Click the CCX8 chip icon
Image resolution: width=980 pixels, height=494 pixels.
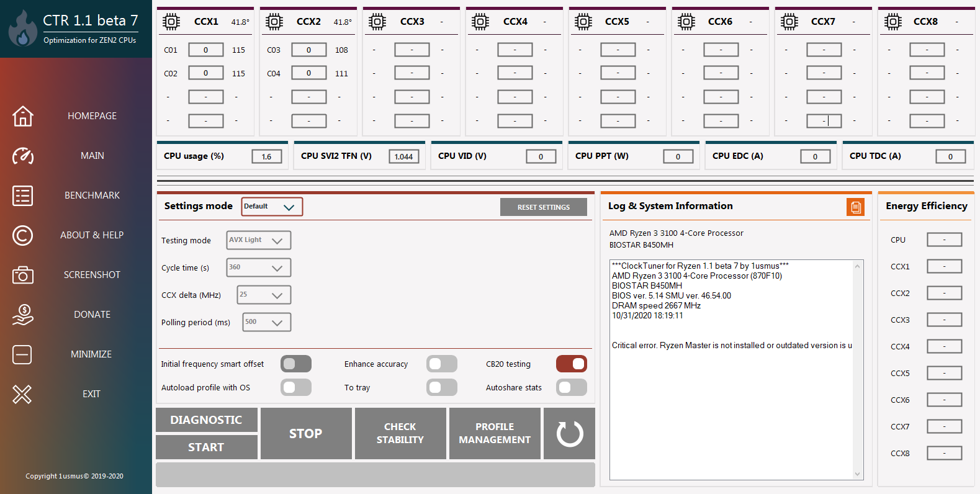(x=893, y=22)
